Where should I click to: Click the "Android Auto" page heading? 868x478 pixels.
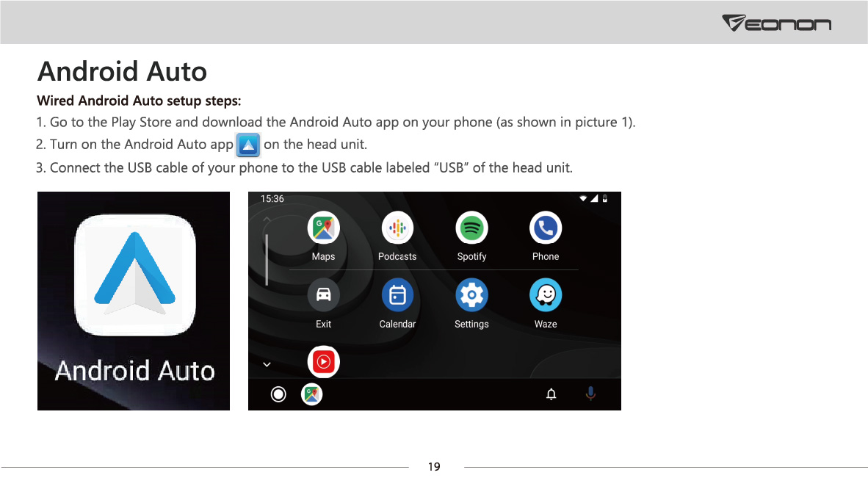pyautogui.click(x=123, y=70)
